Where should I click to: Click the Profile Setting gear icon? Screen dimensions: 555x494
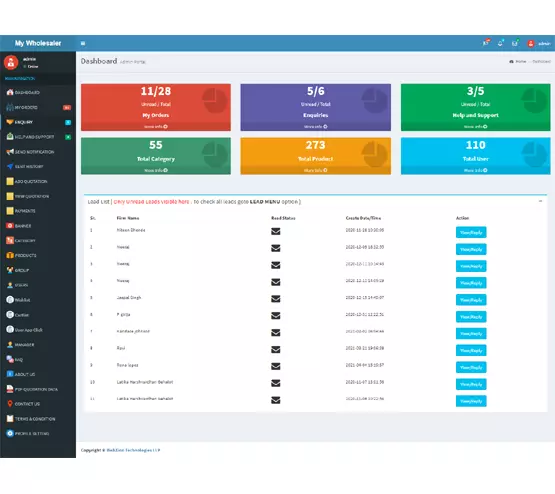[10, 433]
